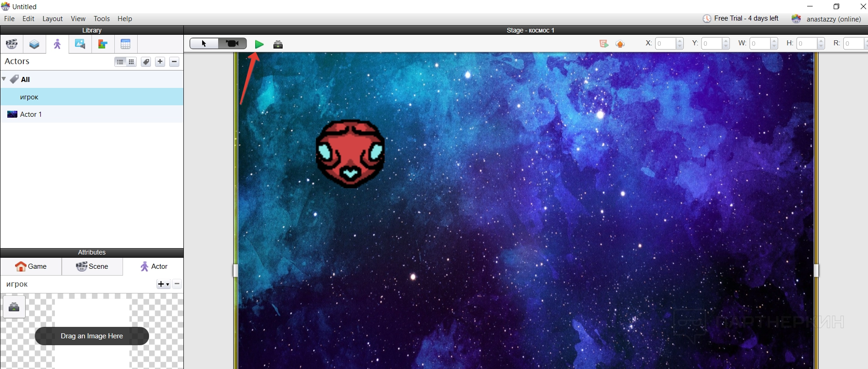The width and height of the screenshot is (868, 369).
Task: Open the Scenes library tab
Action: [x=12, y=44]
